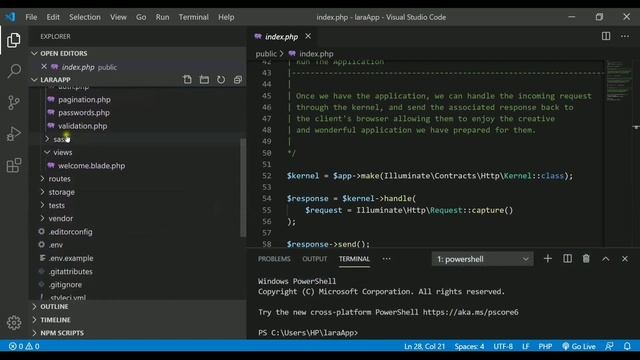Open the terminal selector powershell dropdown
This screenshot has width=640, height=360.
coord(482,259)
